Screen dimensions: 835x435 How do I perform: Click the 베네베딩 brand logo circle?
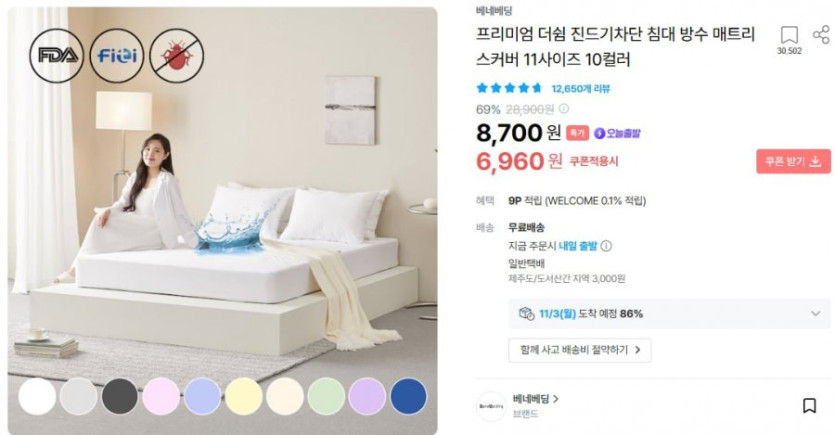point(490,406)
